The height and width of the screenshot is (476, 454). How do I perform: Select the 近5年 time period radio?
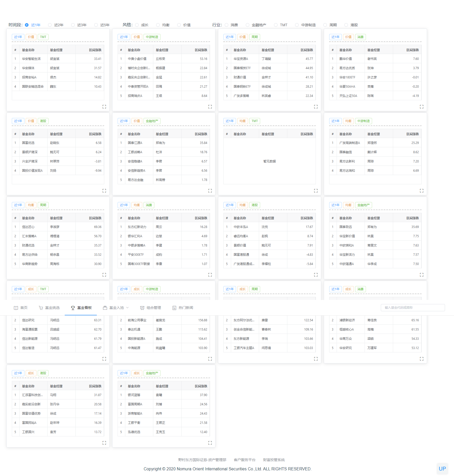pyautogui.click(x=96, y=25)
